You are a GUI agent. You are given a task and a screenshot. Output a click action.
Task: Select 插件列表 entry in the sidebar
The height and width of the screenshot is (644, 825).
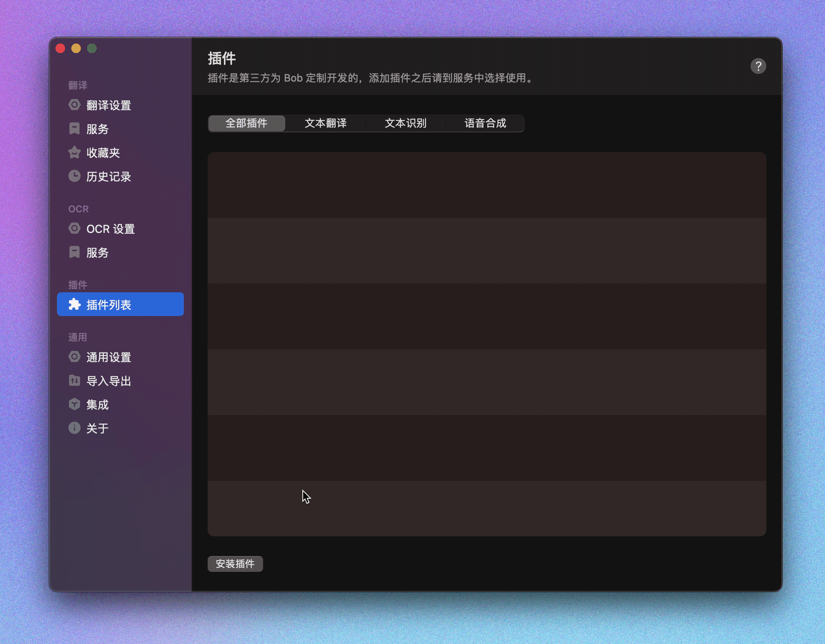114,305
